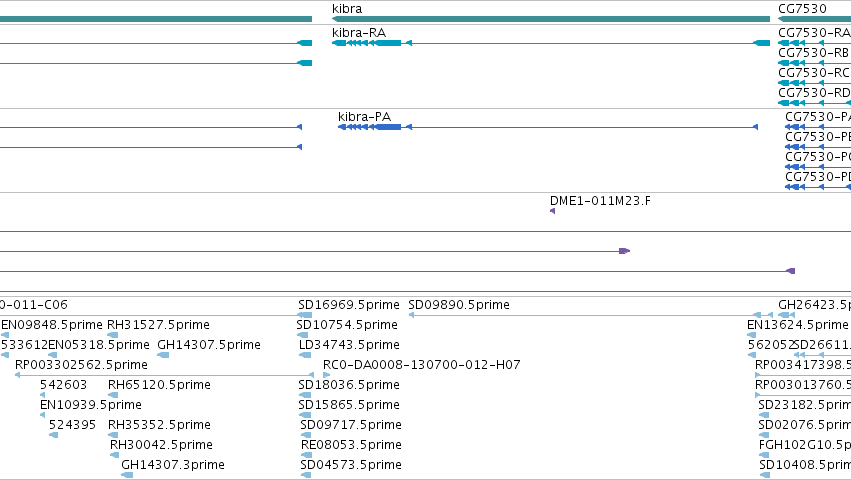Click the RH30042.5prime EST label
This screenshot has width=851, height=480.
161,445
